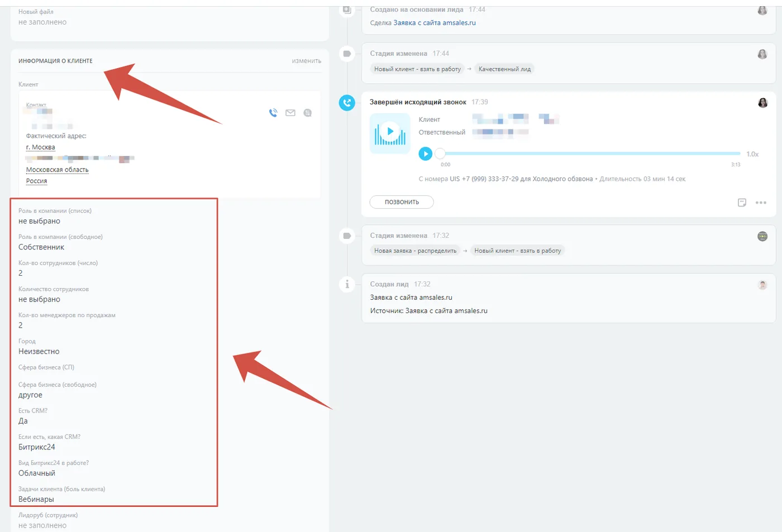Click the phone call icon in contact card

coord(273,113)
